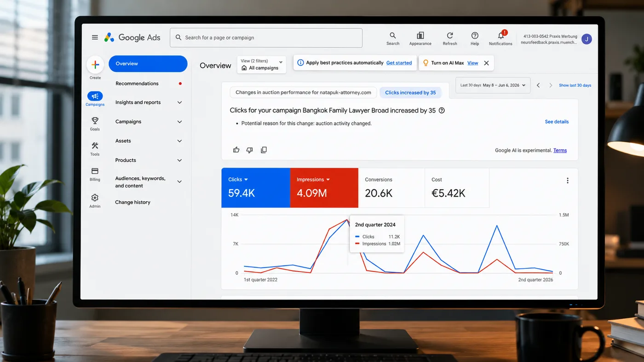The height and width of the screenshot is (362, 644).
Task: Open the Appearance settings
Action: [x=420, y=39]
